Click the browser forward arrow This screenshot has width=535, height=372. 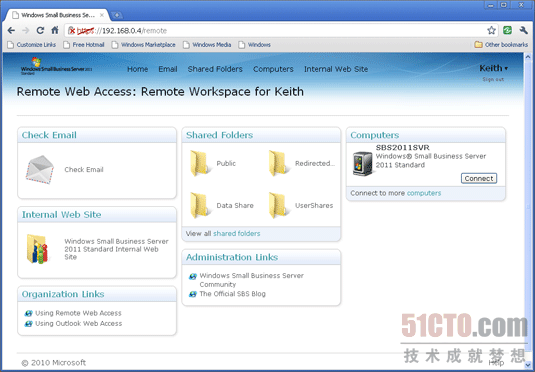click(26, 31)
